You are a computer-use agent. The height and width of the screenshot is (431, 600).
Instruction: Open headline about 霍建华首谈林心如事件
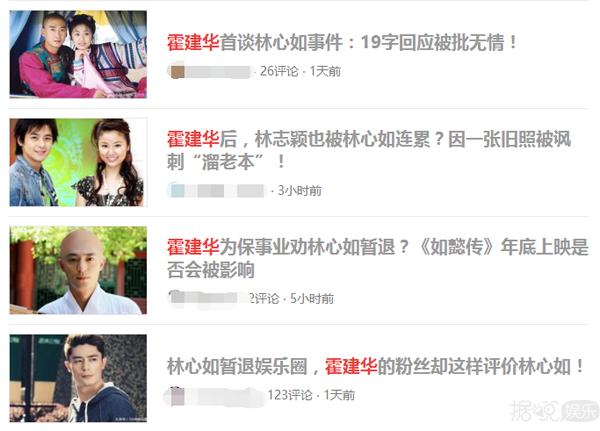coord(342,42)
